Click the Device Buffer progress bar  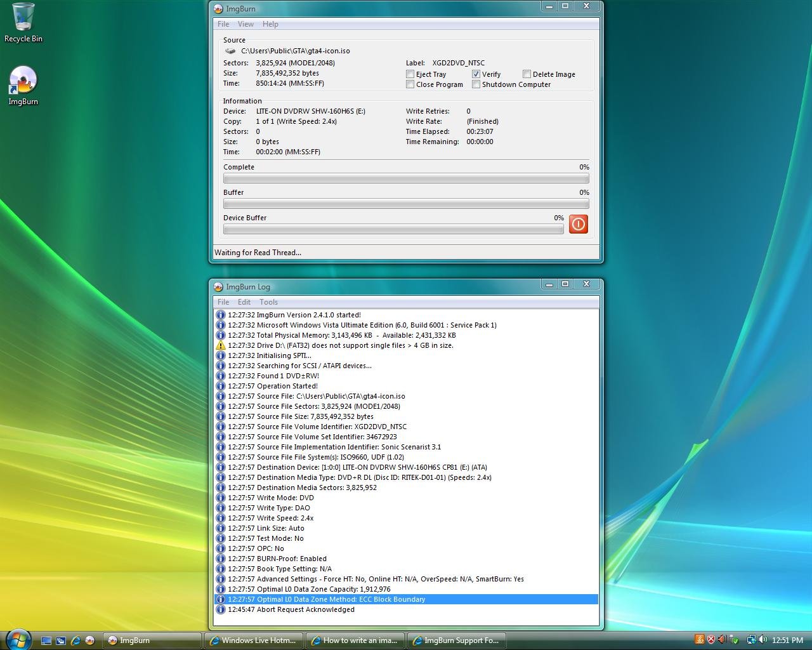(393, 229)
